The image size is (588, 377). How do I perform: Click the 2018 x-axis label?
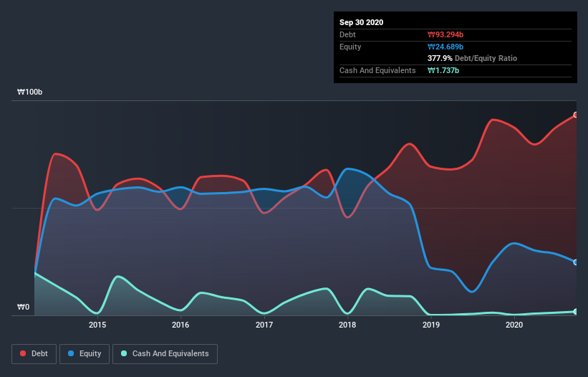(347, 325)
